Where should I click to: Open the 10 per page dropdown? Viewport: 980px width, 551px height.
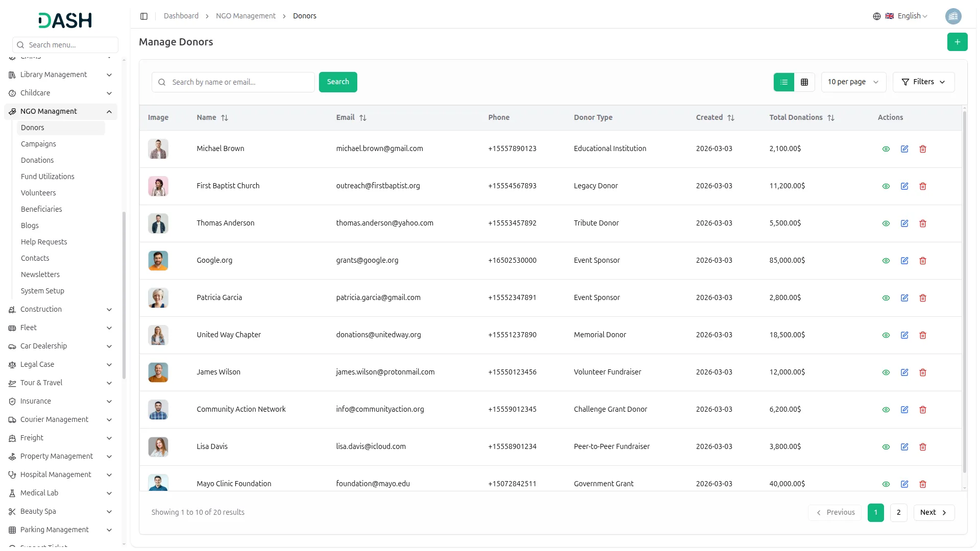point(853,82)
